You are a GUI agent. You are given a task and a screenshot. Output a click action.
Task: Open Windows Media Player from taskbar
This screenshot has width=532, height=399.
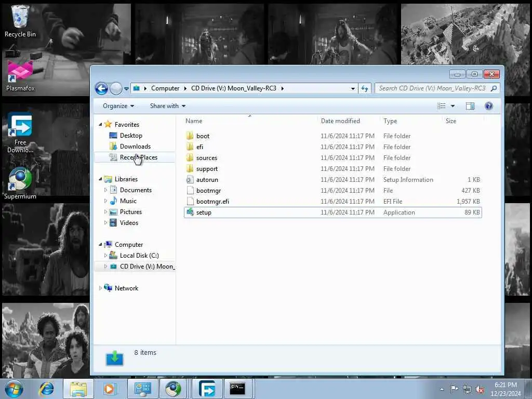tap(109, 389)
